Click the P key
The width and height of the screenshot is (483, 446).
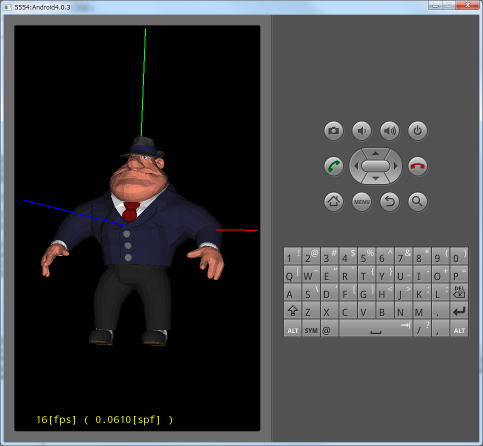[459, 274]
